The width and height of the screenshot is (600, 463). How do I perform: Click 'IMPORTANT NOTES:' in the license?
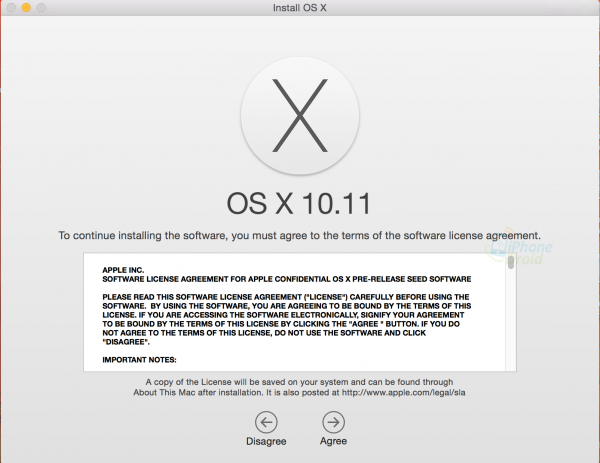click(139, 360)
